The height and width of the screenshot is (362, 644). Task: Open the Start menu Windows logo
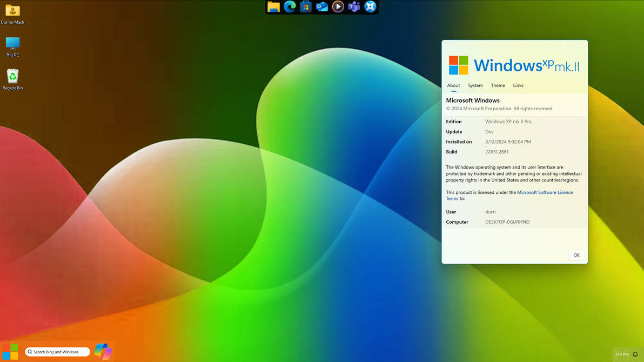click(10, 352)
